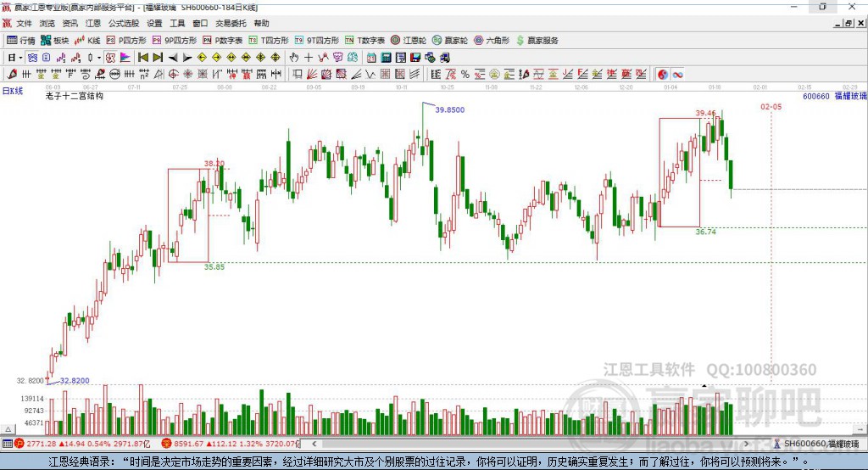Click the 02-05 date marker
The width and height of the screenshot is (868, 470).
[771, 106]
